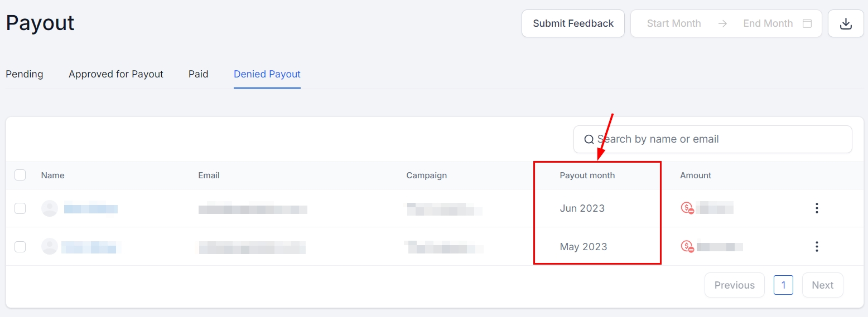Click the denied amount icon for May 2023
Viewport: 868px width, 317px height.
click(x=687, y=246)
